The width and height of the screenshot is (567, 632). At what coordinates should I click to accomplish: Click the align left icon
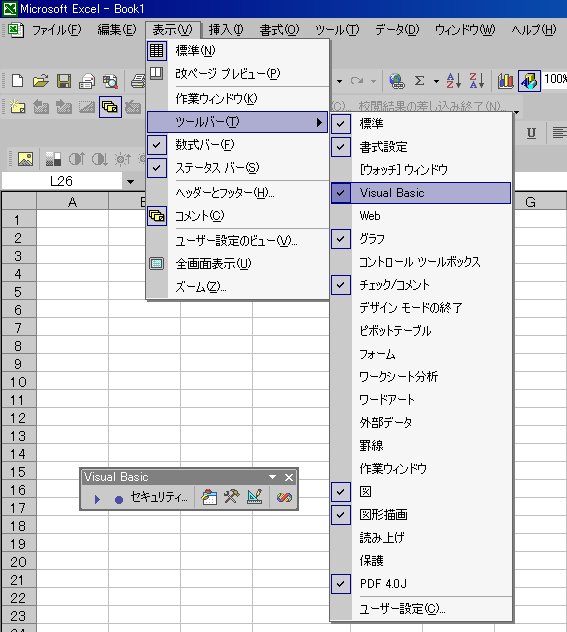click(x=559, y=133)
